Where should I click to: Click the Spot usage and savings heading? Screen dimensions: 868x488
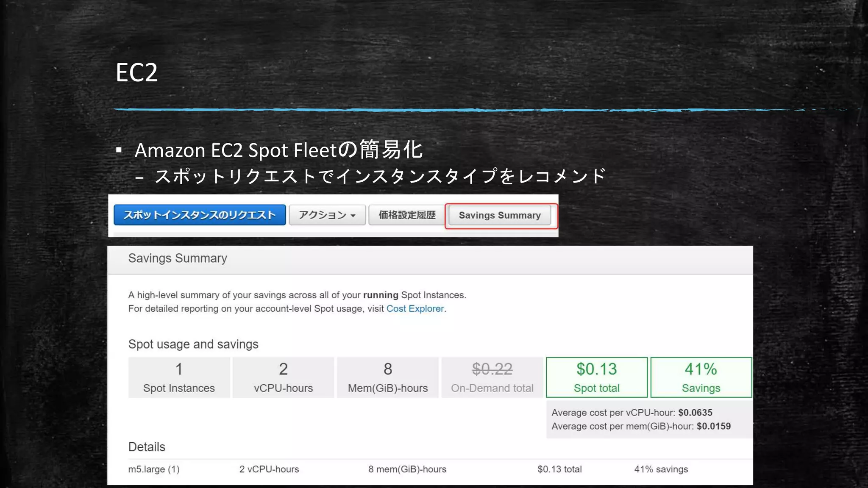coord(193,344)
